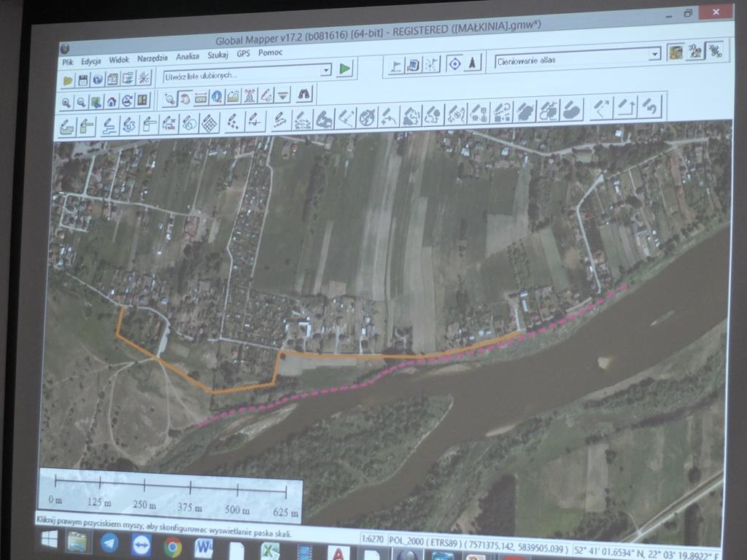This screenshot has width=747, height=560.
Task: Open the Narzędzia menu
Action: click(152, 58)
